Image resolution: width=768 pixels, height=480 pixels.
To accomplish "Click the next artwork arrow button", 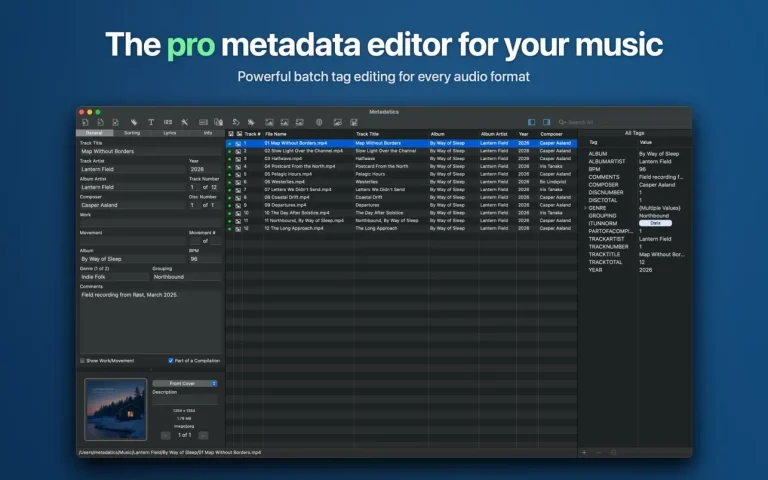I will tap(203, 435).
